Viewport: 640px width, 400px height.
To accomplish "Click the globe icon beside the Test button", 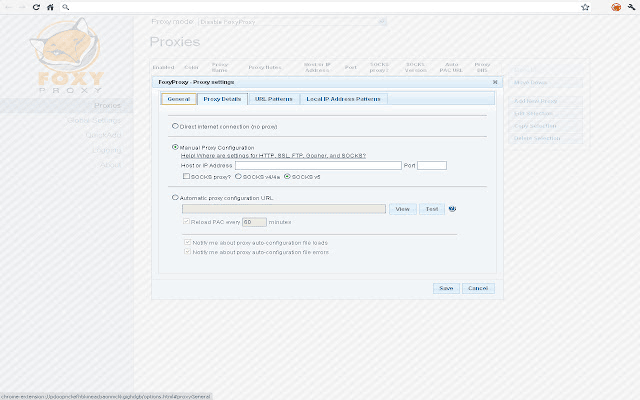I will (x=452, y=209).
